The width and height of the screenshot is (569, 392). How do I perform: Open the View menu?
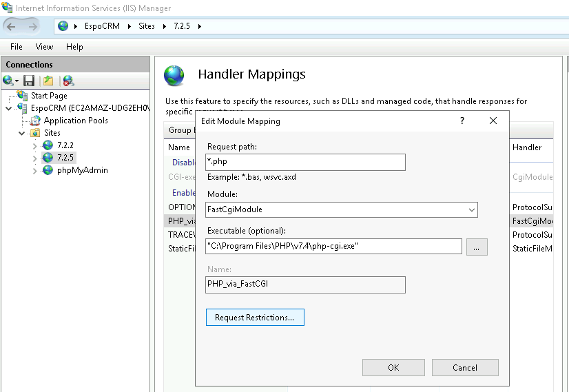44,47
